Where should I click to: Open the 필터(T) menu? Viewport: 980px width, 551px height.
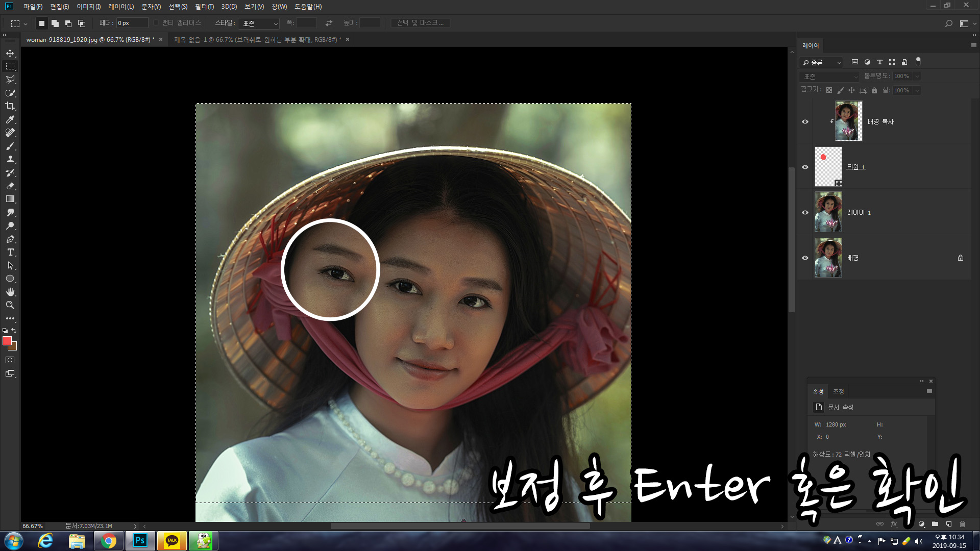(x=204, y=7)
